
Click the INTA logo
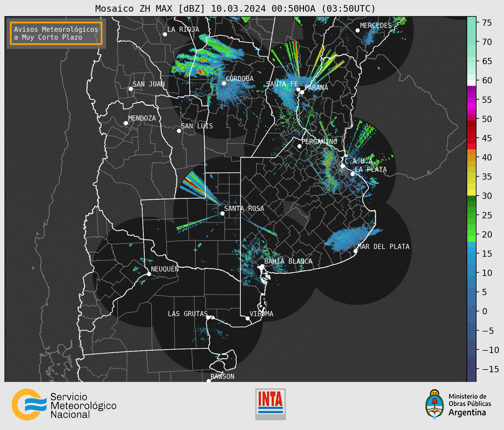[270, 404]
